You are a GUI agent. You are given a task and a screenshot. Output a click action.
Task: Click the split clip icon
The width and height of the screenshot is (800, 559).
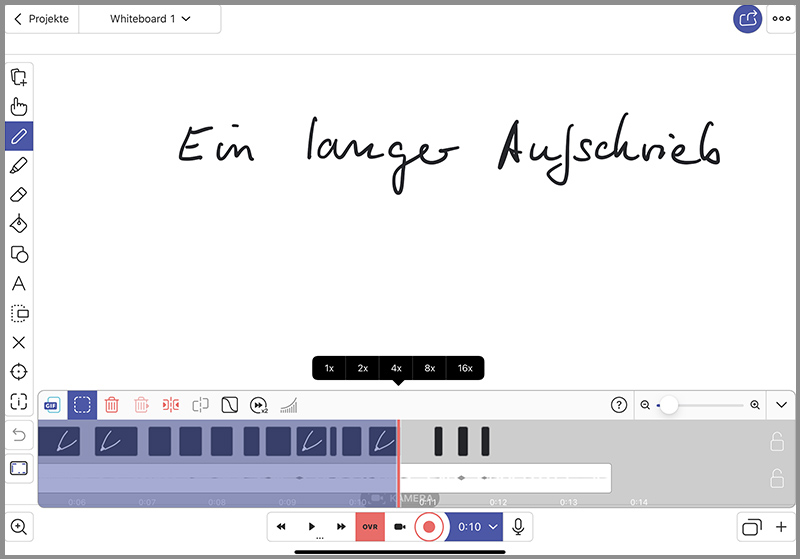pyautogui.click(x=171, y=405)
